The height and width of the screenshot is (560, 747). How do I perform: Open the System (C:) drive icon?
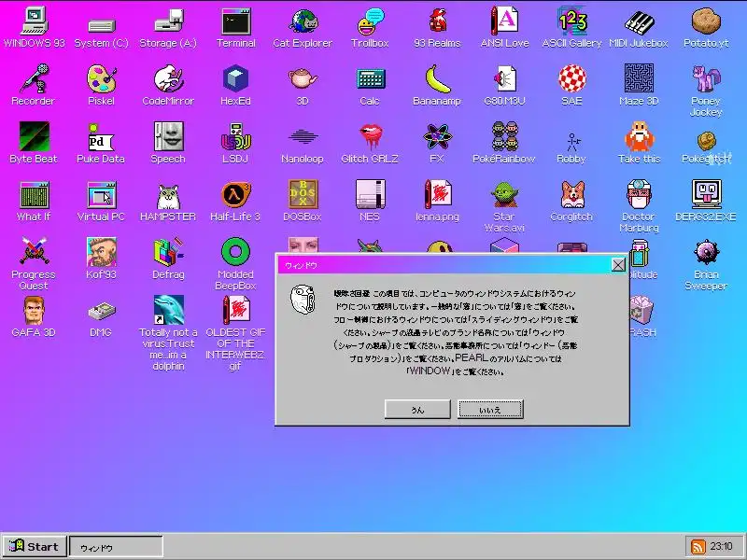[101, 26]
